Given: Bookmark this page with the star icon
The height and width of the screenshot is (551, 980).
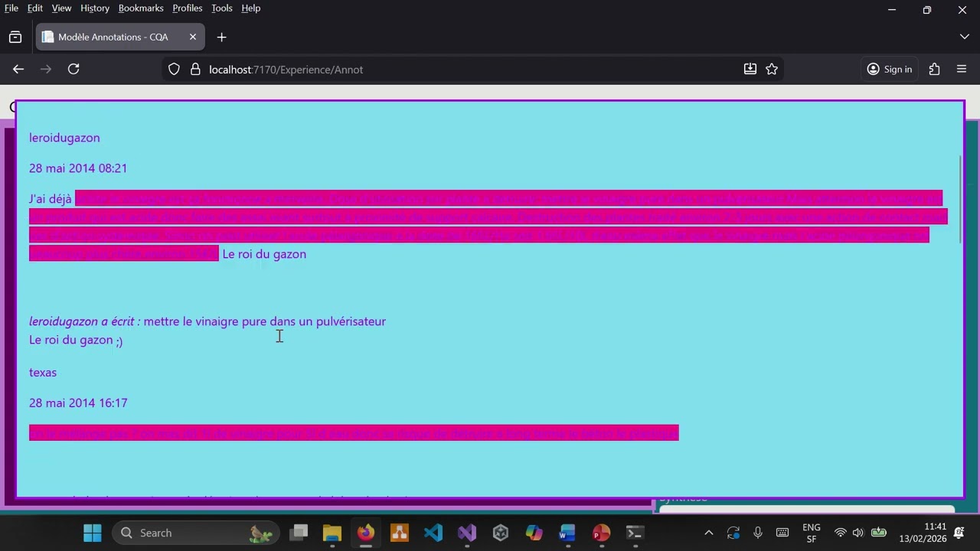Looking at the screenshot, I should coord(772,69).
